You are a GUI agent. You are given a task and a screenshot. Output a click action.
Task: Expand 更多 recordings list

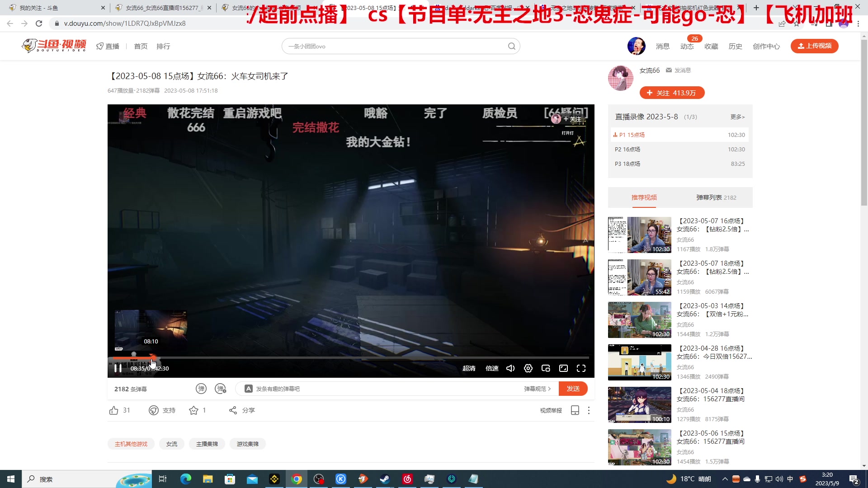click(737, 117)
